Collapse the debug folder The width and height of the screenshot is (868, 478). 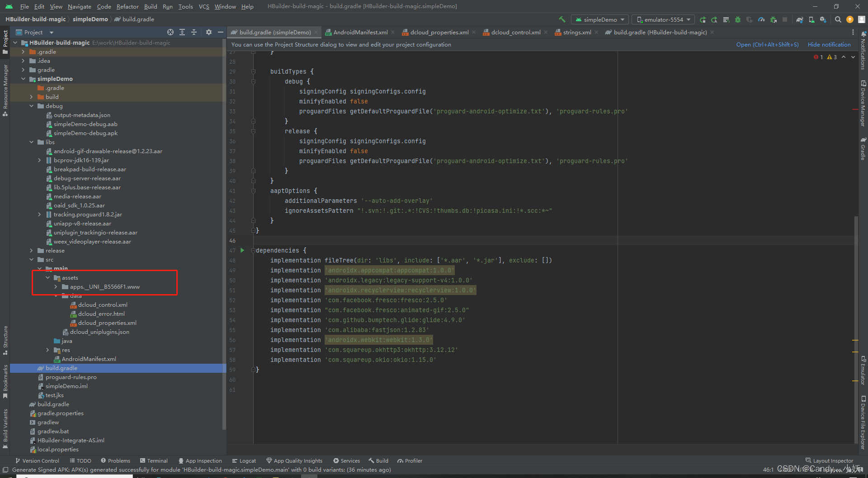click(32, 106)
